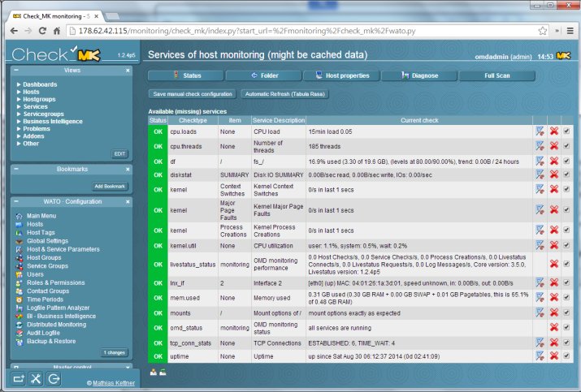The height and width of the screenshot is (392, 581).
Task: Reload the page in browser toolbar
Action: pyautogui.click(x=42, y=31)
